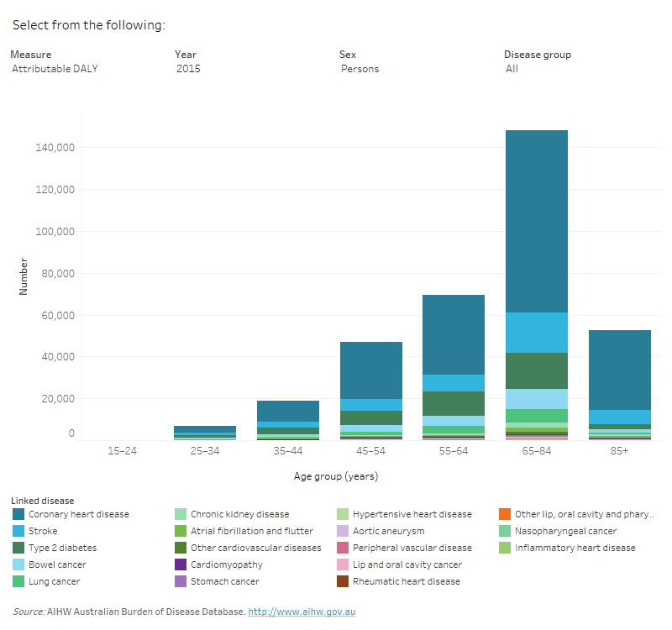This screenshot has width=672, height=630.
Task: Change the Disease group filter from All
Action: coord(512,69)
